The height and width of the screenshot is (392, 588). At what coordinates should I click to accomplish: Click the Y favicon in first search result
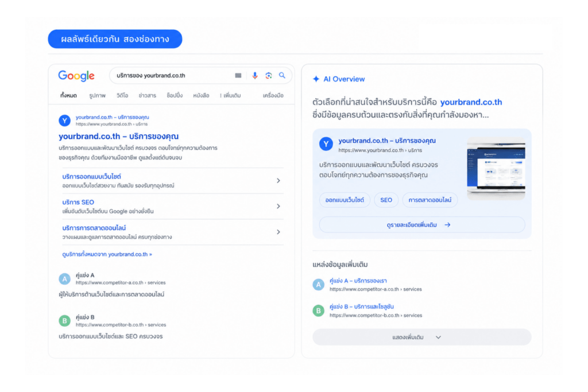click(x=64, y=121)
